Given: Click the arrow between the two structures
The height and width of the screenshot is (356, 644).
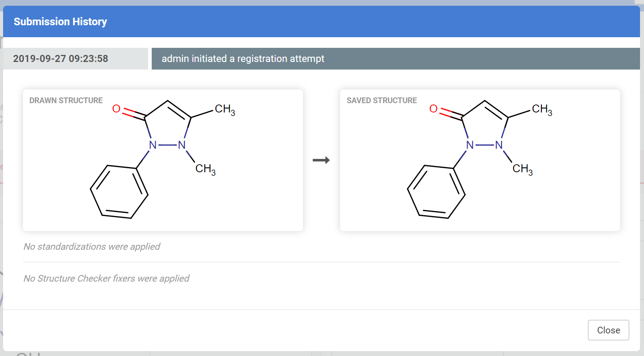Looking at the screenshot, I should [321, 160].
